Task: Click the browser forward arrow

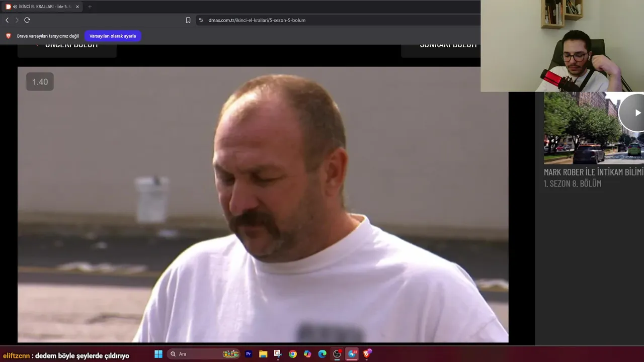Action: tap(17, 20)
